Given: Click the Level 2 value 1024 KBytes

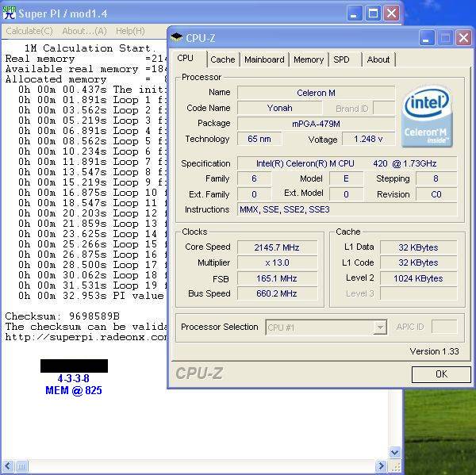Looking at the screenshot, I should click(418, 278).
